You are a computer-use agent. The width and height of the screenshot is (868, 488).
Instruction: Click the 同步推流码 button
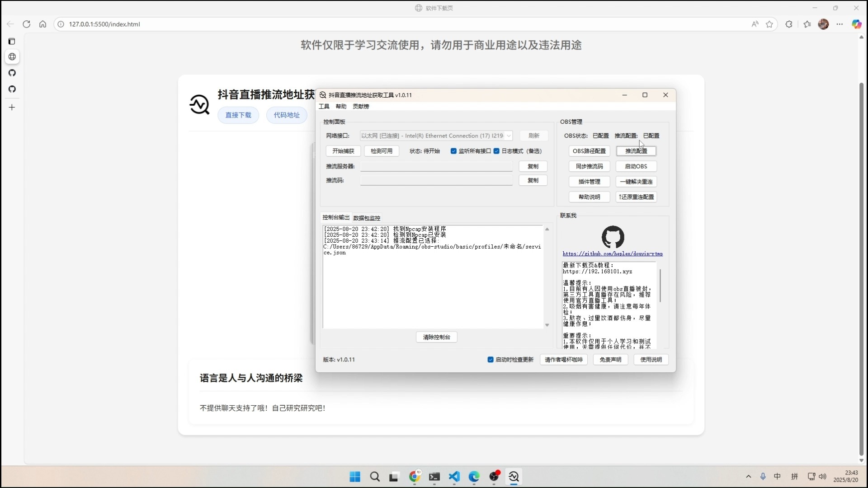[589, 166]
